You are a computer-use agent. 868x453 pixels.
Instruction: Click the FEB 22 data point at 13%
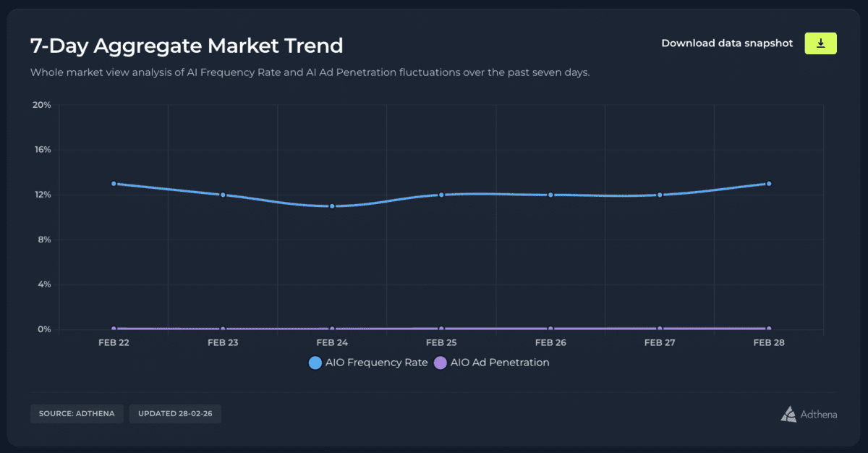click(113, 184)
